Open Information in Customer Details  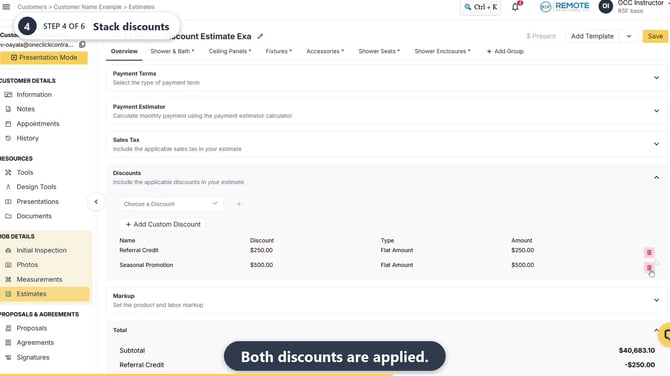pos(34,94)
